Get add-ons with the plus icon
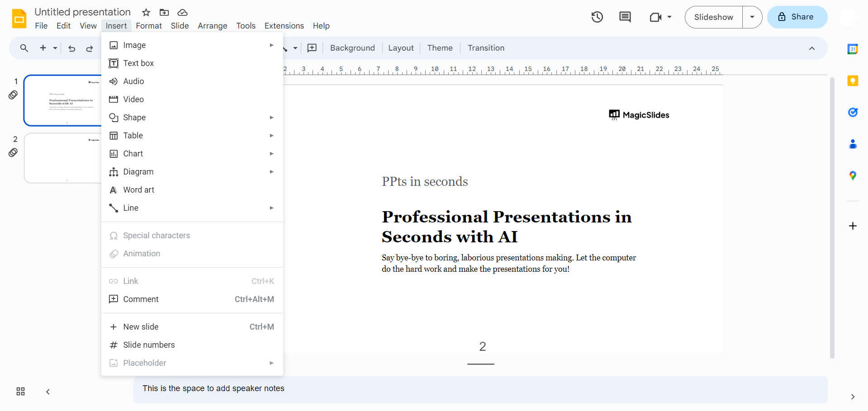Image resolution: width=868 pixels, height=411 pixels. 853,226
